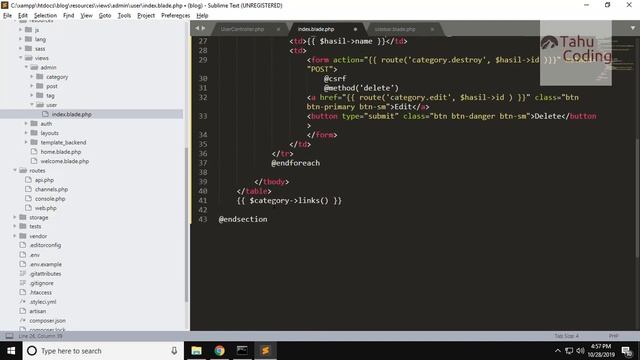Open api.php in routes

click(44, 180)
